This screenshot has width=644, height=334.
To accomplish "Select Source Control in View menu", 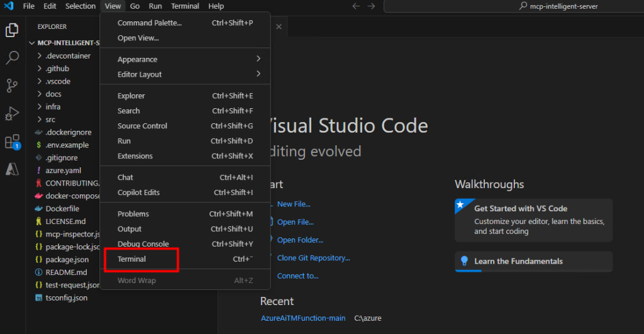I will [x=185, y=126].
